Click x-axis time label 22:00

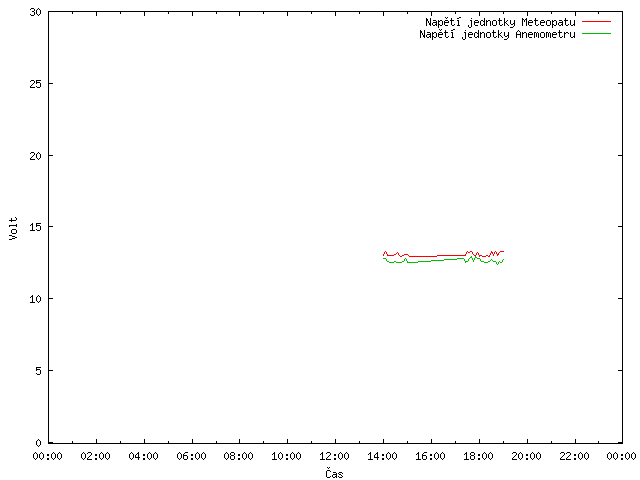coord(574,456)
